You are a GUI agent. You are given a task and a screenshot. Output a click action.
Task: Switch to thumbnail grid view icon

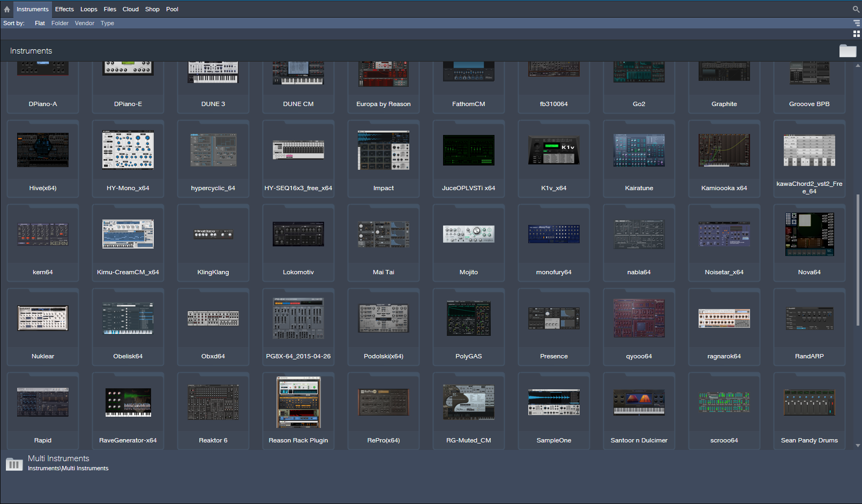857,34
